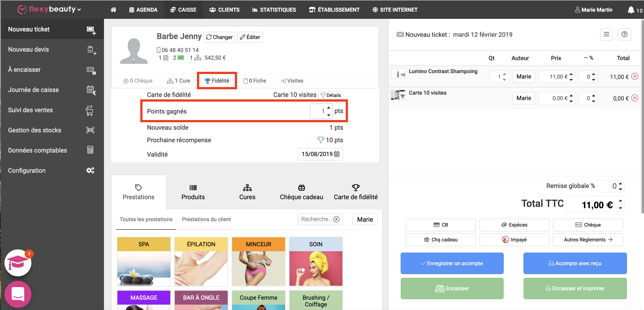Open the graduation cap tutorial widget

18,263
